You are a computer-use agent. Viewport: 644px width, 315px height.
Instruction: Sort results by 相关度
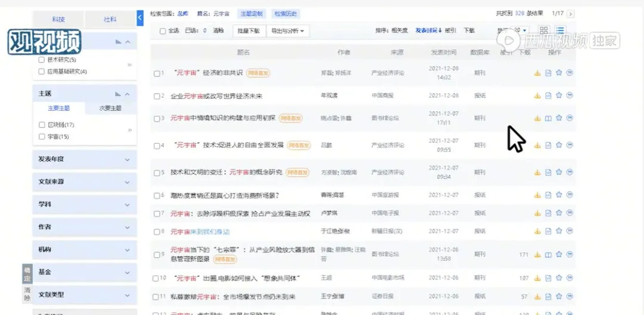(x=400, y=30)
